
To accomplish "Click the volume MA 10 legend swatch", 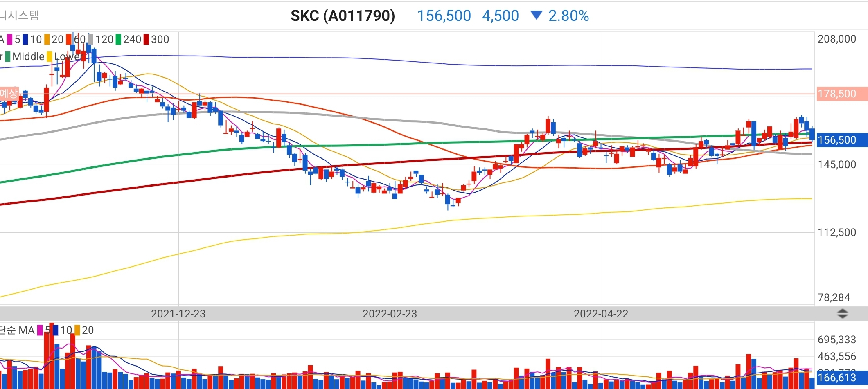I will point(55,330).
